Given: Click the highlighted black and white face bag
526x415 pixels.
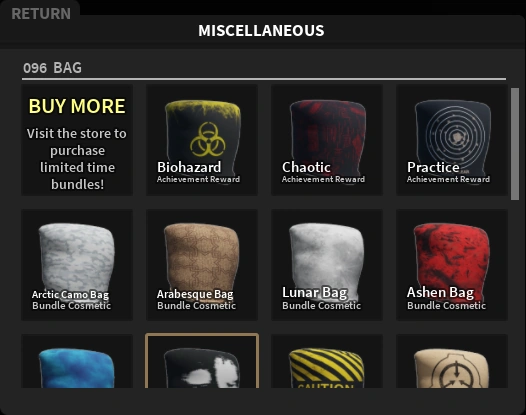Looking at the screenshot, I should click(202, 361).
